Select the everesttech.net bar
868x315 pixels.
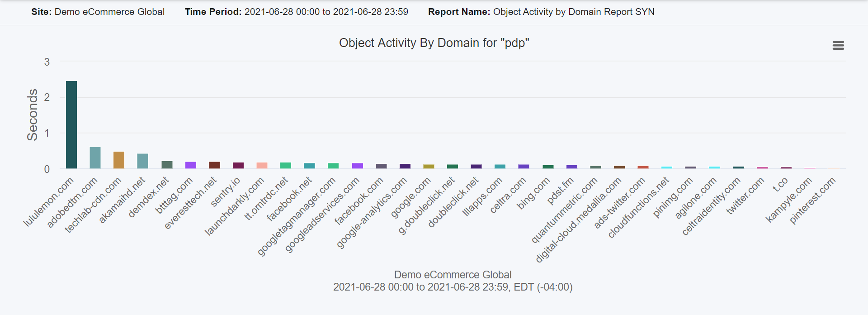(x=214, y=165)
